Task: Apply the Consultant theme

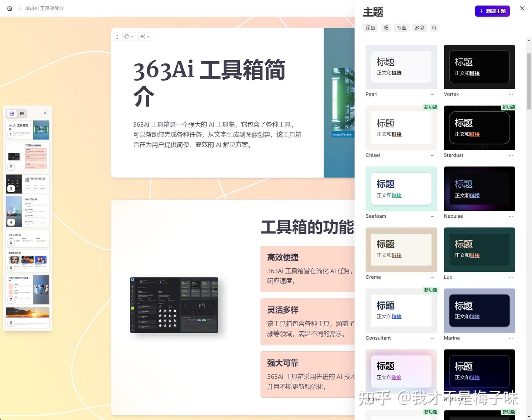Action: coord(401,310)
